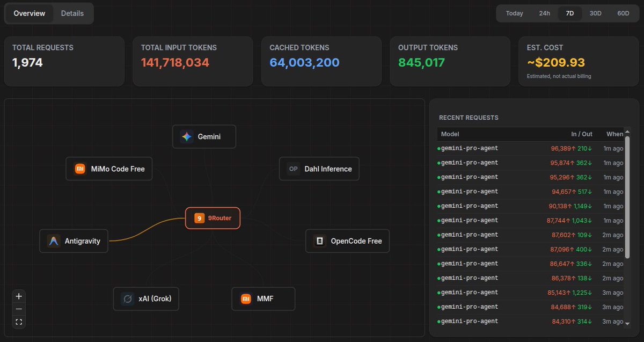Image resolution: width=644 pixels, height=342 pixels.
Task: Click the 9Router orange icon
Action: (x=199, y=218)
